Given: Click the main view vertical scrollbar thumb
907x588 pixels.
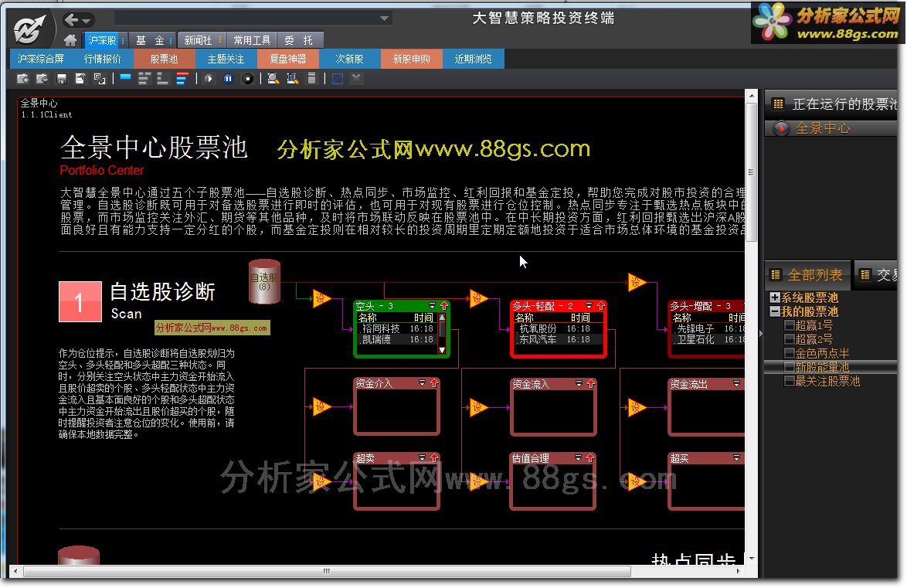Looking at the screenshot, I should pyautogui.click(x=752, y=172).
